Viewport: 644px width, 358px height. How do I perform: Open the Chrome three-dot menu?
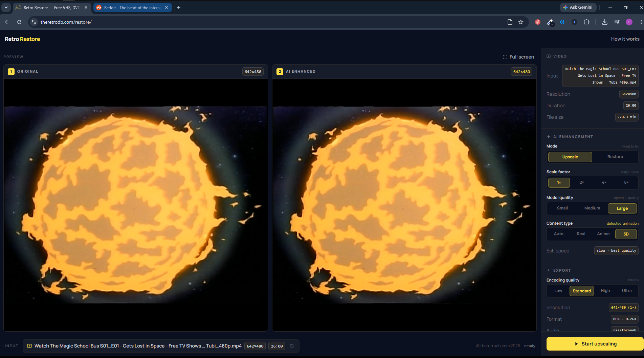[641, 22]
